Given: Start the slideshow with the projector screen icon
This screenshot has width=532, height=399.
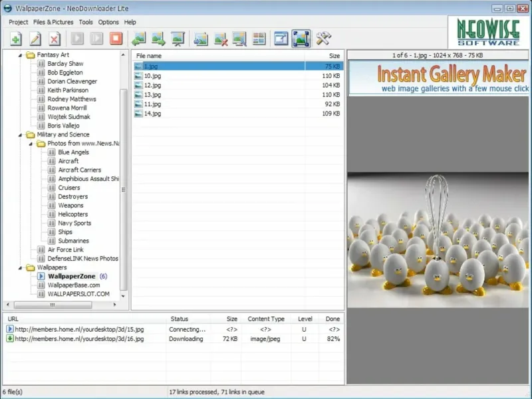Looking at the screenshot, I should coord(178,39).
